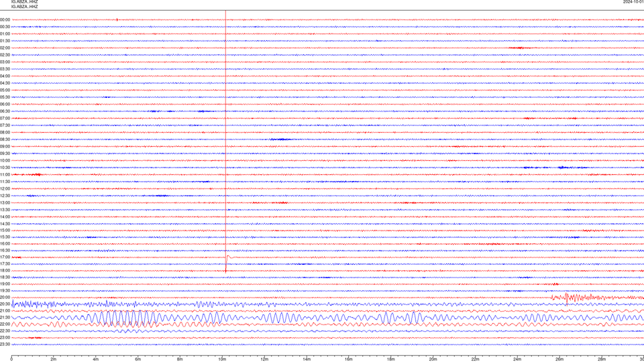Select the 09:30 trace label
644x362 pixels.
5,154
